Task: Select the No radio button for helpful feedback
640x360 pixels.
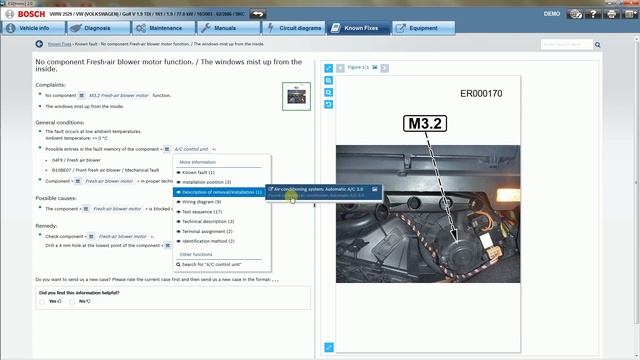Action: point(72,302)
